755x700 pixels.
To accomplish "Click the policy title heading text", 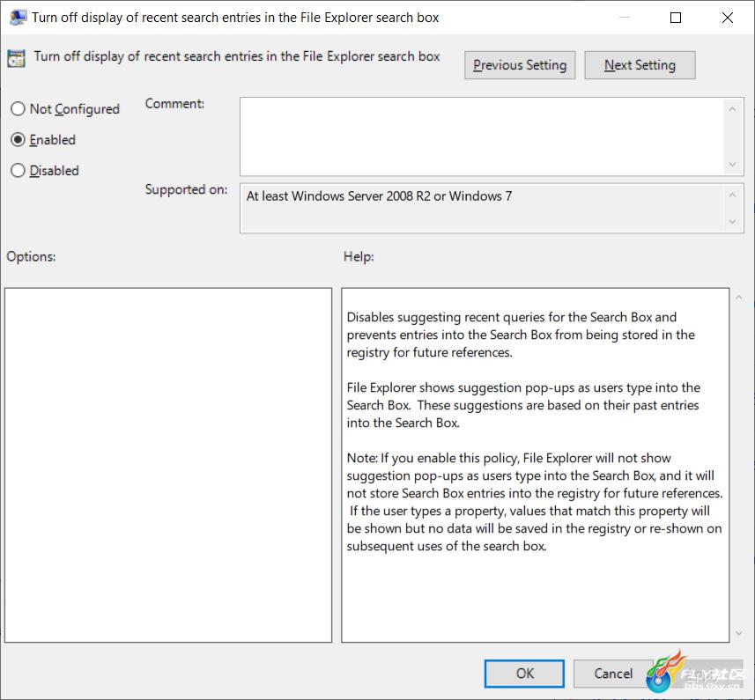I will click(x=237, y=56).
